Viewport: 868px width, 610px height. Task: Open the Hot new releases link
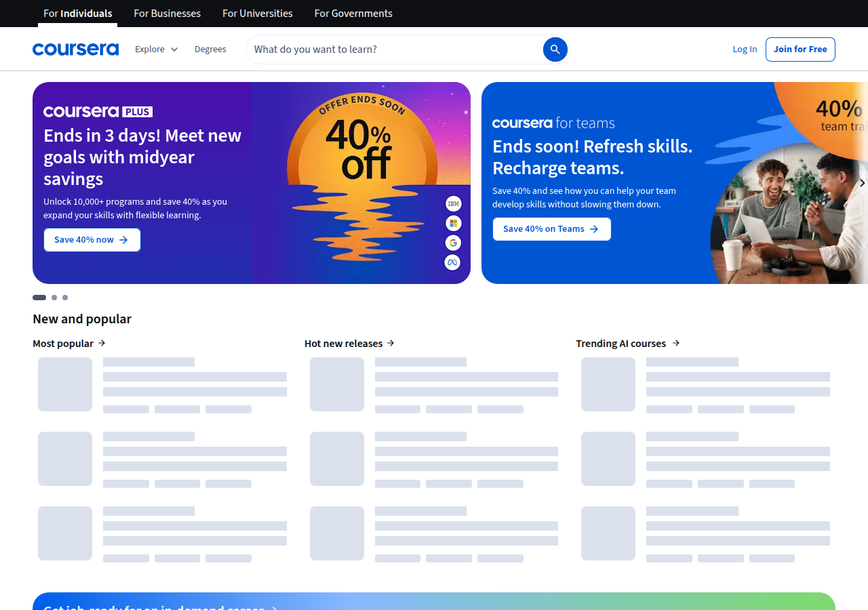(x=349, y=344)
